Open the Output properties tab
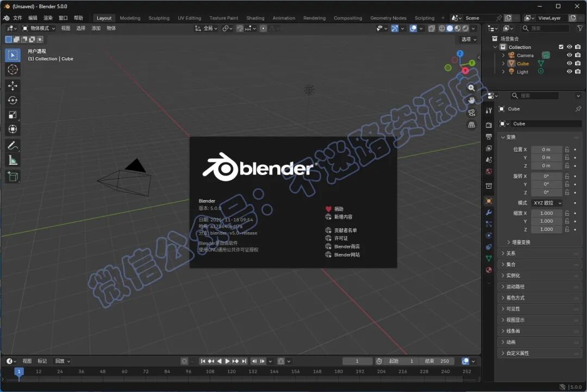This screenshot has height=392, width=587. tap(489, 136)
